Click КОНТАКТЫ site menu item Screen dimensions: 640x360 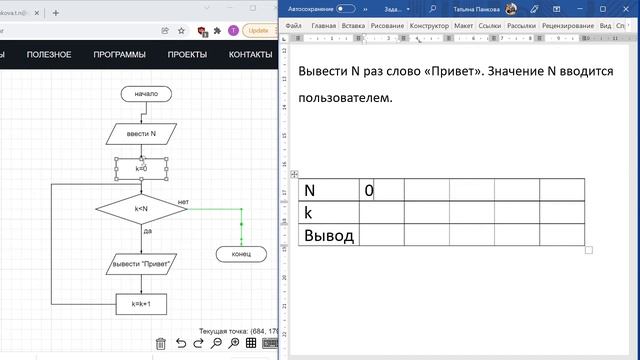pyautogui.click(x=250, y=55)
